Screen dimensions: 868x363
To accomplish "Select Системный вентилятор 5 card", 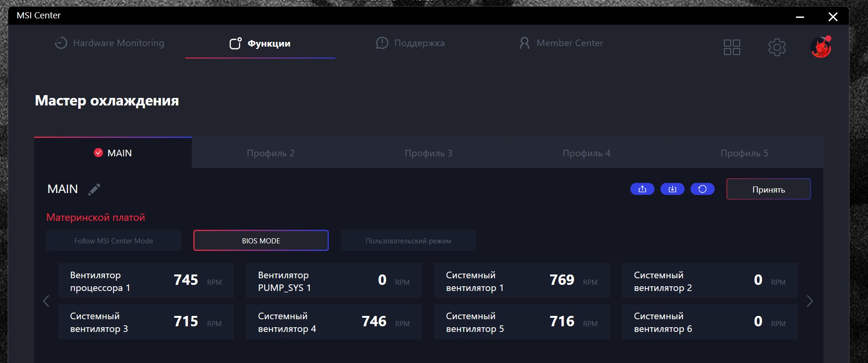I will [x=522, y=322].
